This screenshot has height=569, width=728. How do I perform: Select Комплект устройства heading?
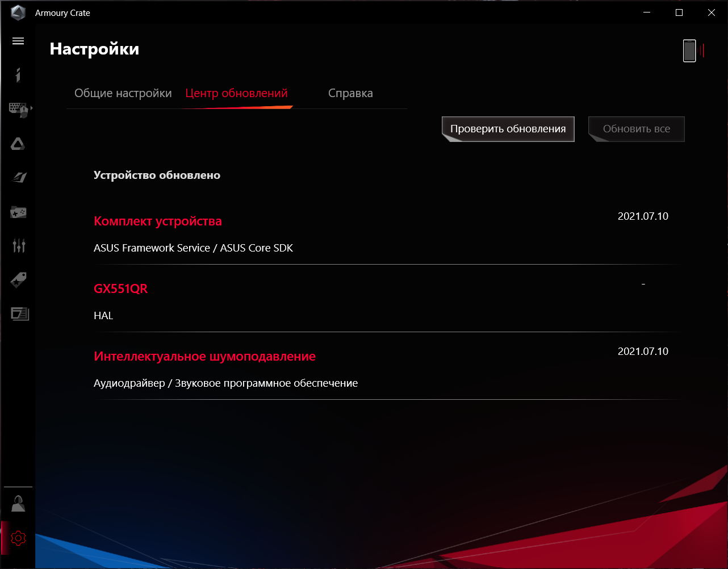(x=158, y=221)
